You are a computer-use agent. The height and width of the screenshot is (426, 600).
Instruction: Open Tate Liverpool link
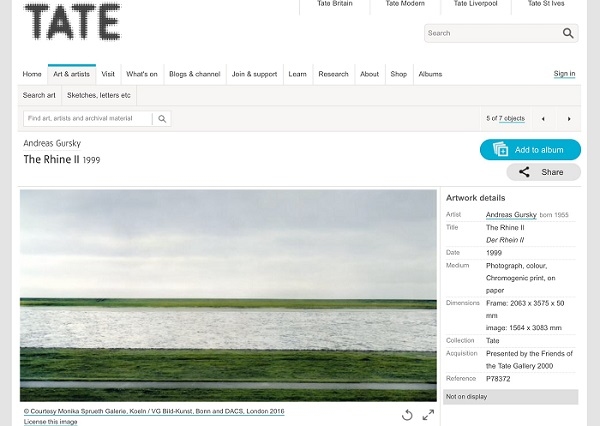click(476, 4)
